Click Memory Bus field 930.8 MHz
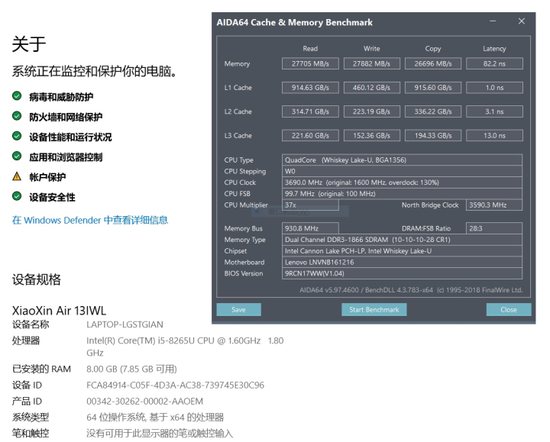 [310, 228]
